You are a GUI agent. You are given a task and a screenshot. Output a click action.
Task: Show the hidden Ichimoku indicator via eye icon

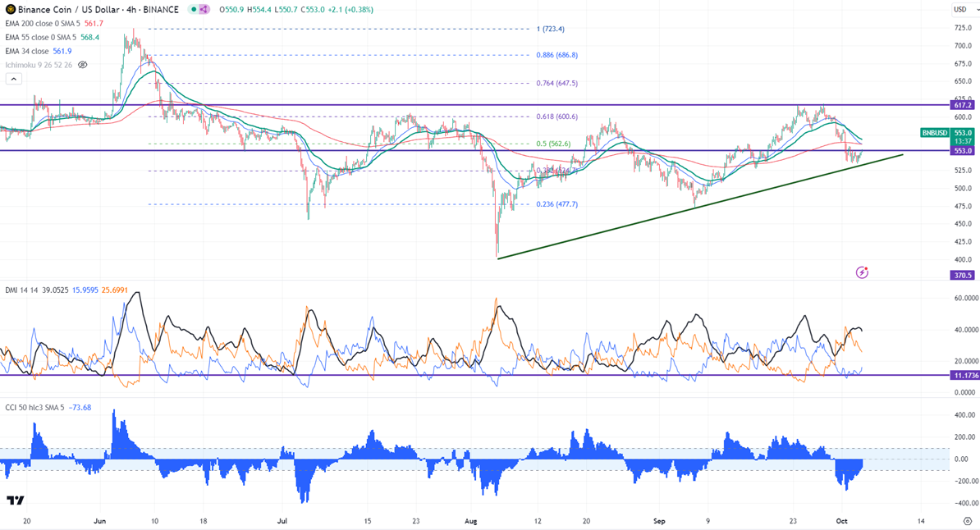[83, 65]
